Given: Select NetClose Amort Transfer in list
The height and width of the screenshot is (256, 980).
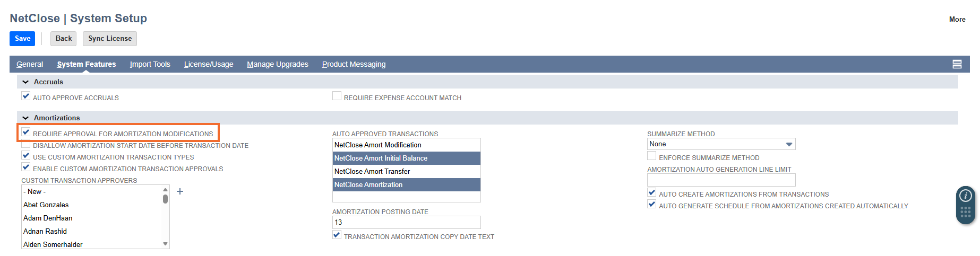Looking at the screenshot, I should click(406, 171).
